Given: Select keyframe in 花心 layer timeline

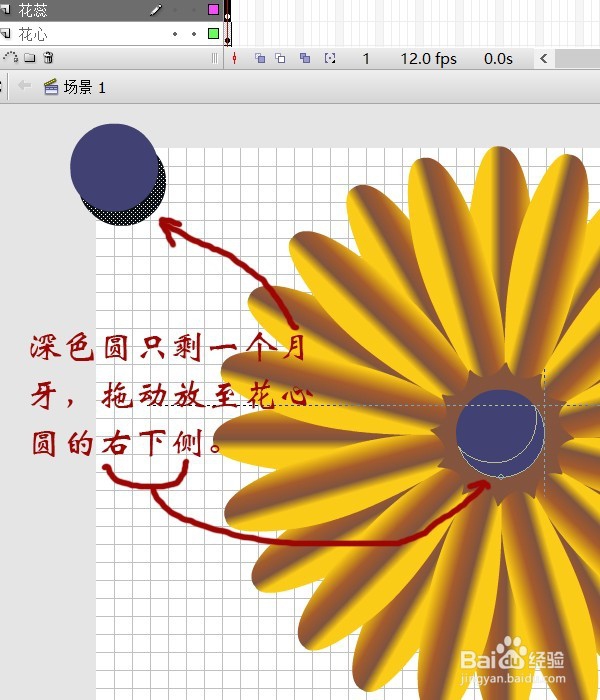Looking at the screenshot, I should [x=228, y=34].
